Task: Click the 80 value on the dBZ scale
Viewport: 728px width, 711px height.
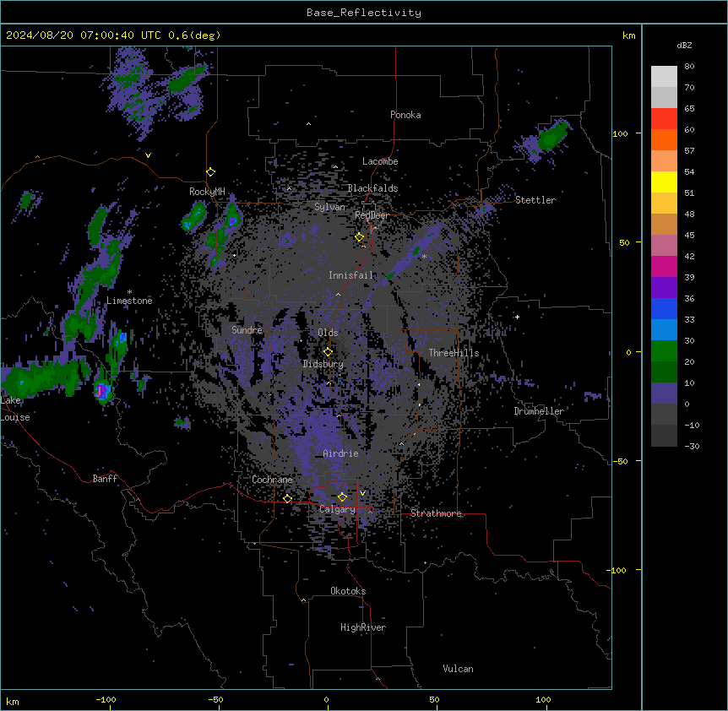Action: [x=689, y=67]
